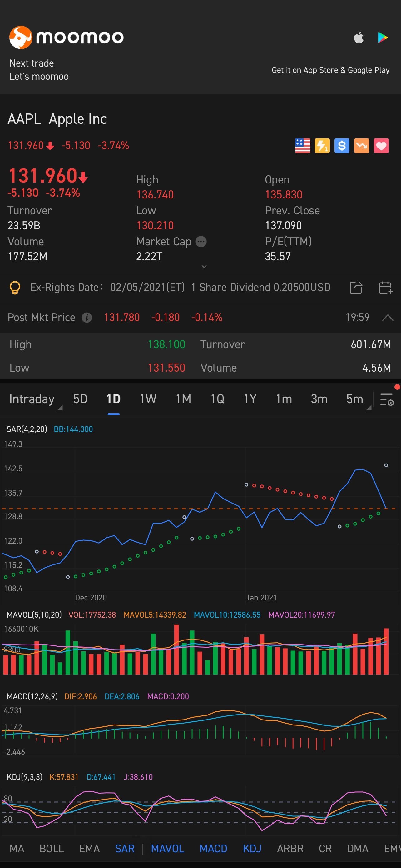The height and width of the screenshot is (868, 401).
Task: Switch to 1M chart tab
Action: pos(184,399)
